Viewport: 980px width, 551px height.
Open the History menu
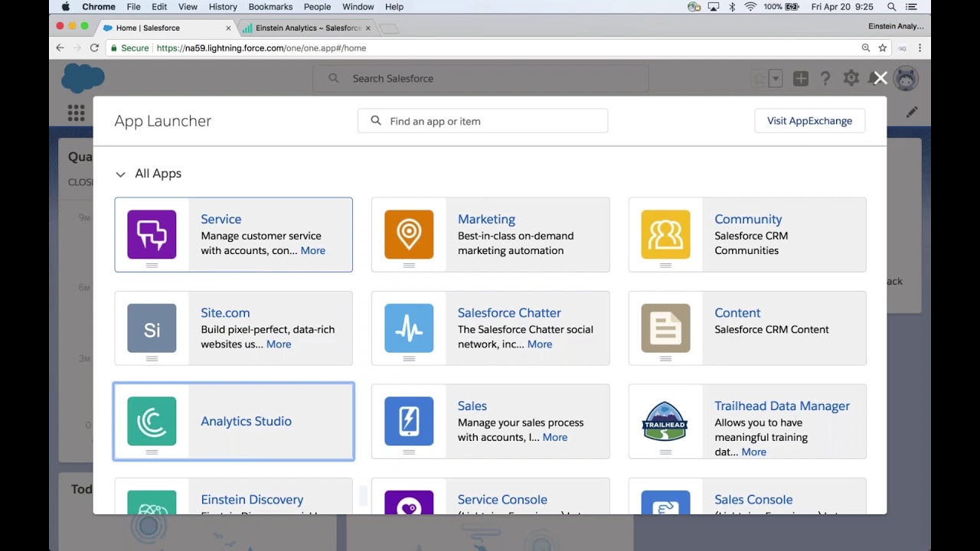(x=223, y=7)
